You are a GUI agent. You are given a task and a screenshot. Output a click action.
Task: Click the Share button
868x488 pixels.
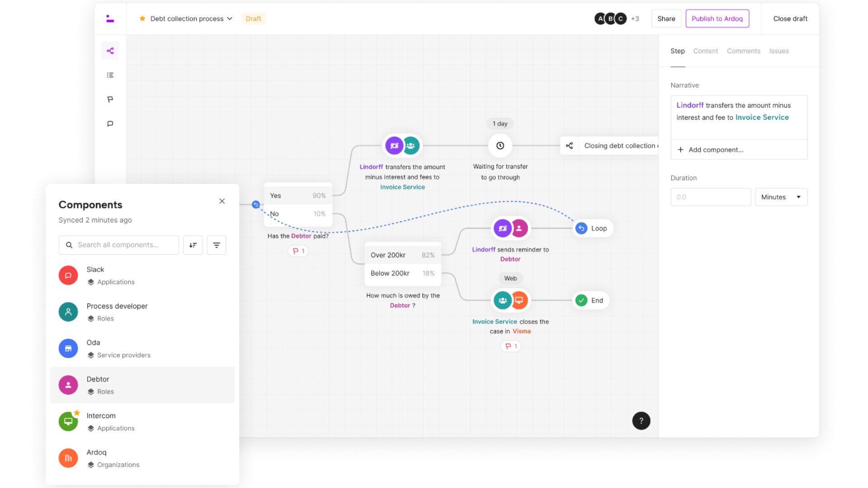(x=666, y=19)
